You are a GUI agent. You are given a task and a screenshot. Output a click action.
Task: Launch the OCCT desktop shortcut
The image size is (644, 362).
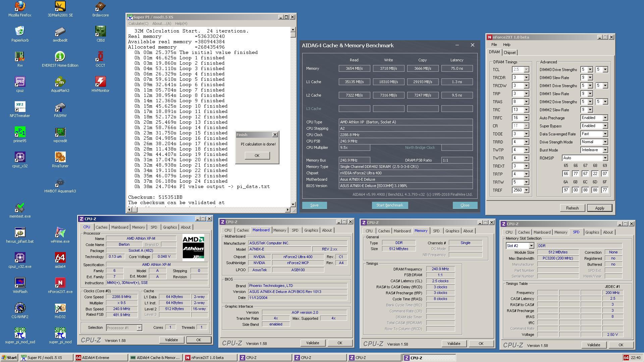tap(100, 57)
